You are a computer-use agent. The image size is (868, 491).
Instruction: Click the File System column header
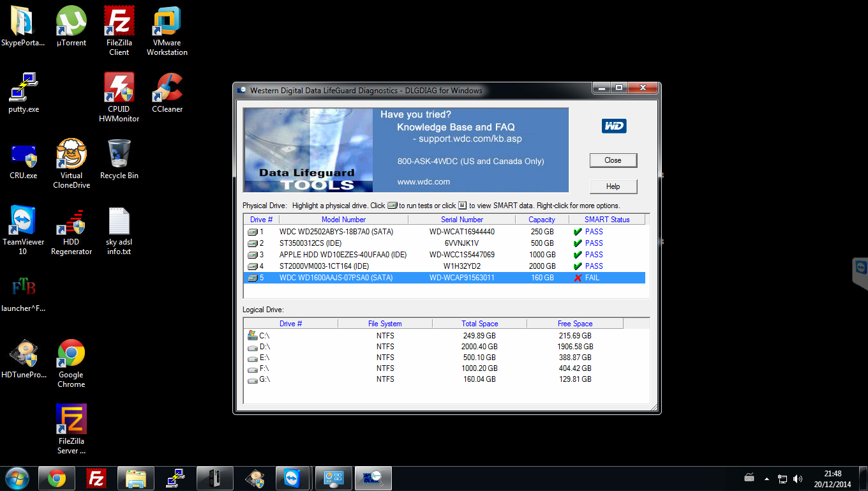pyautogui.click(x=385, y=324)
